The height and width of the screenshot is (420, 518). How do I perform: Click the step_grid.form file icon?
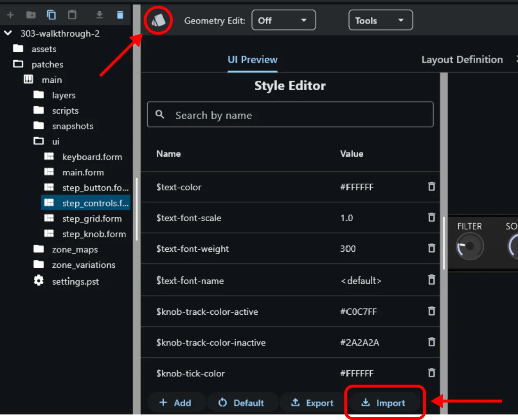tap(49, 218)
